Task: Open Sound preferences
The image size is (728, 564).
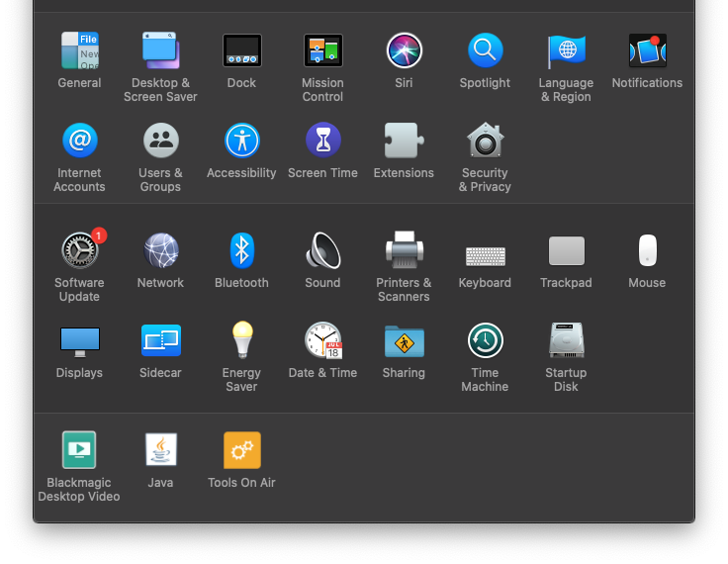Action: 323,250
